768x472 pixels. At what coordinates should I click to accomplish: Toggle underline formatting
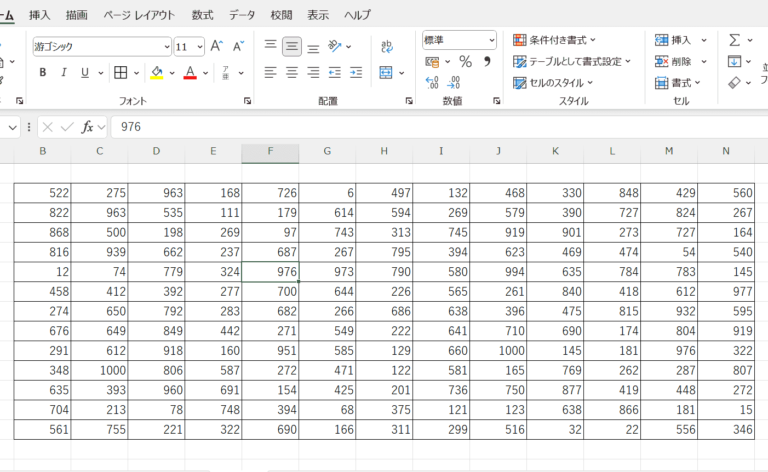pos(85,73)
